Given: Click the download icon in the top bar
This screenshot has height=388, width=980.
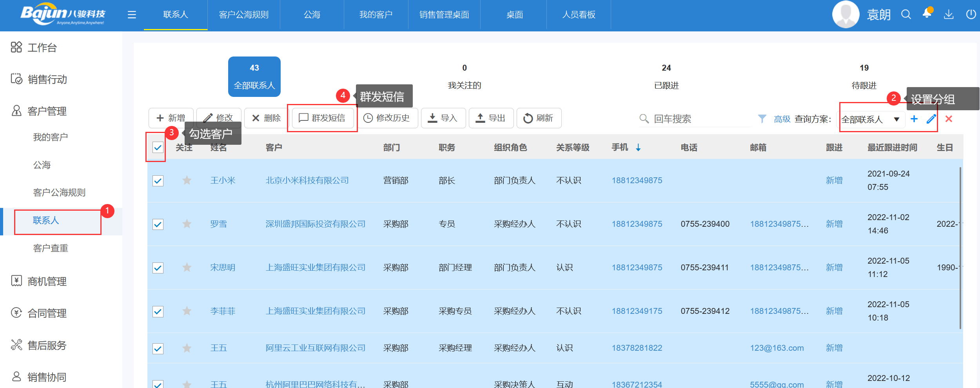Looking at the screenshot, I should point(949,15).
